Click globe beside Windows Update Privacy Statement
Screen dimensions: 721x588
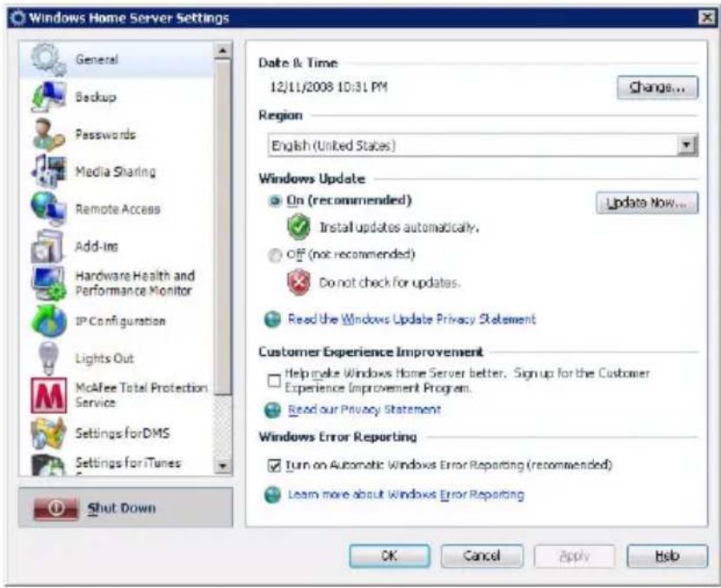tap(272, 319)
